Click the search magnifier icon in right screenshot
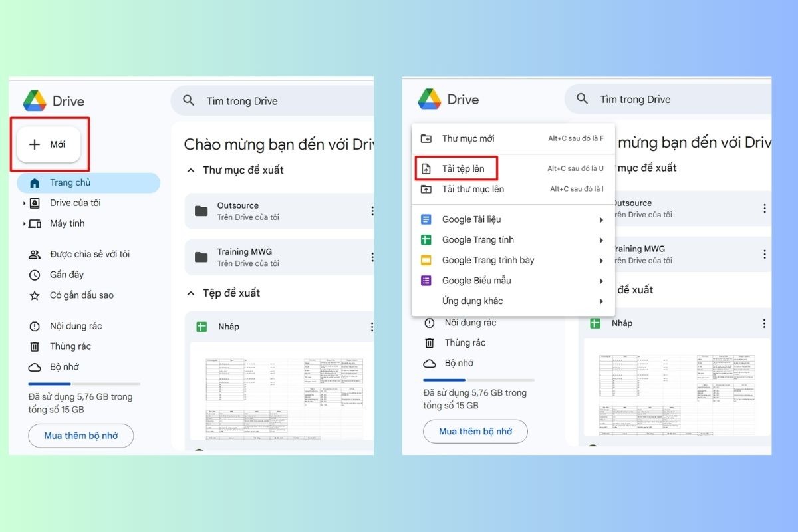 point(583,99)
